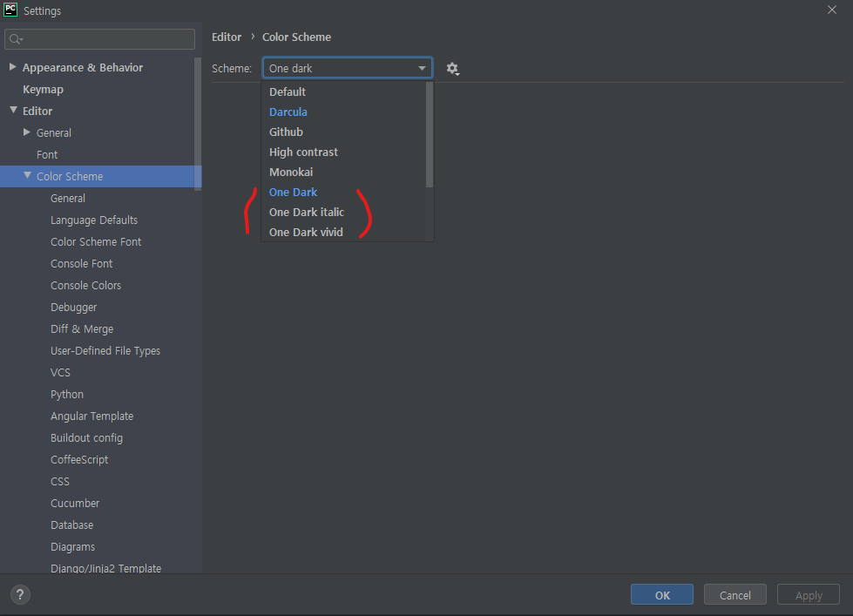Confirm settings with OK button
Viewport: 853px width, 616px height.
pyautogui.click(x=662, y=595)
